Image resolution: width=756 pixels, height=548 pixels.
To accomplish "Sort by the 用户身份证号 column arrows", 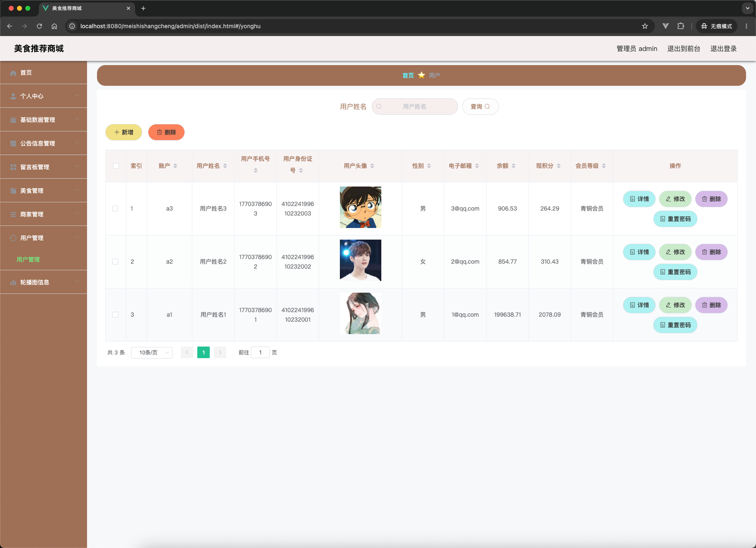I will [301, 170].
